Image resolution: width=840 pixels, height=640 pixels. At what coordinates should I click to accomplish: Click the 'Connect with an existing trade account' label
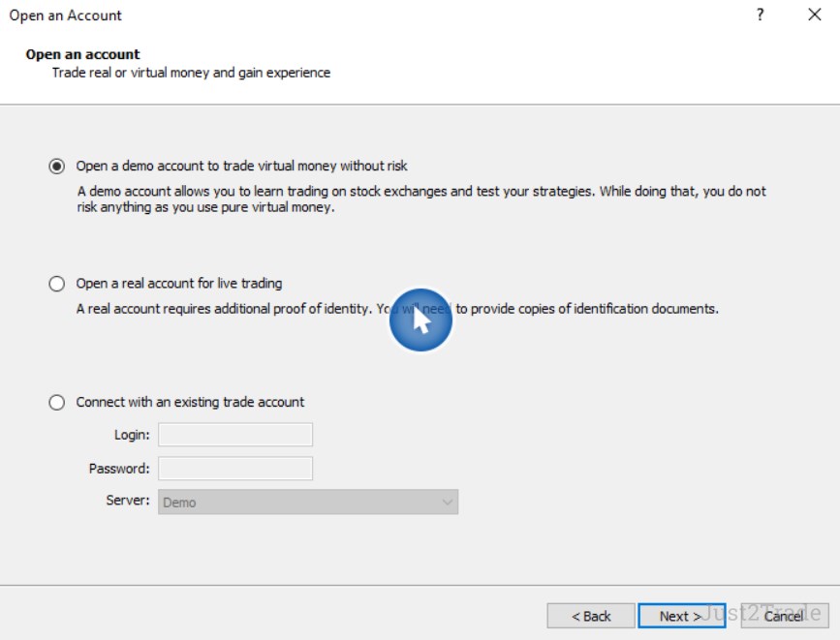[x=190, y=402]
